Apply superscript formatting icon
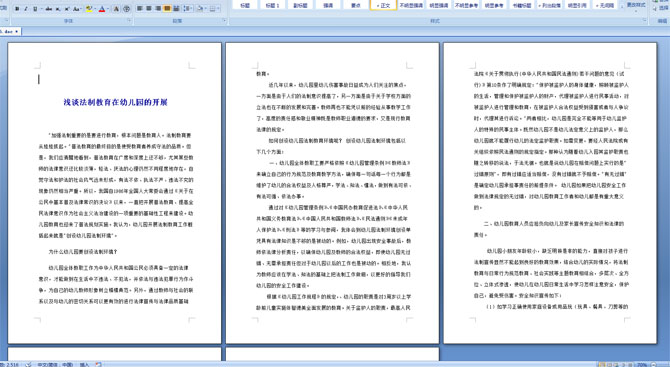670x367 pixels. [x=67, y=9]
